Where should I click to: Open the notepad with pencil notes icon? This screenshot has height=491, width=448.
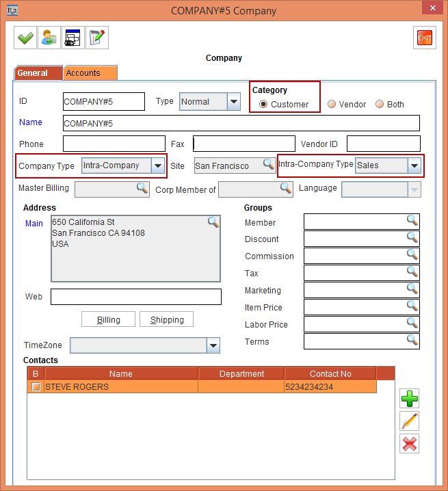[97, 38]
